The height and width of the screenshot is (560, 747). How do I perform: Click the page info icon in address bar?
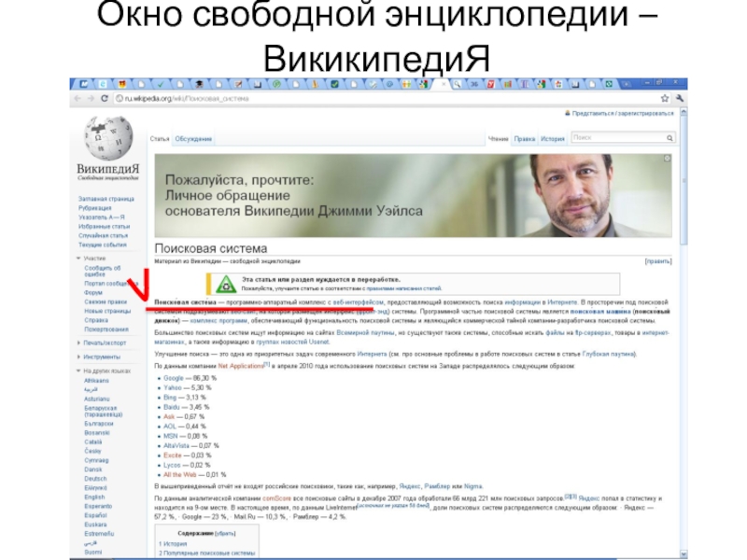coord(120,99)
